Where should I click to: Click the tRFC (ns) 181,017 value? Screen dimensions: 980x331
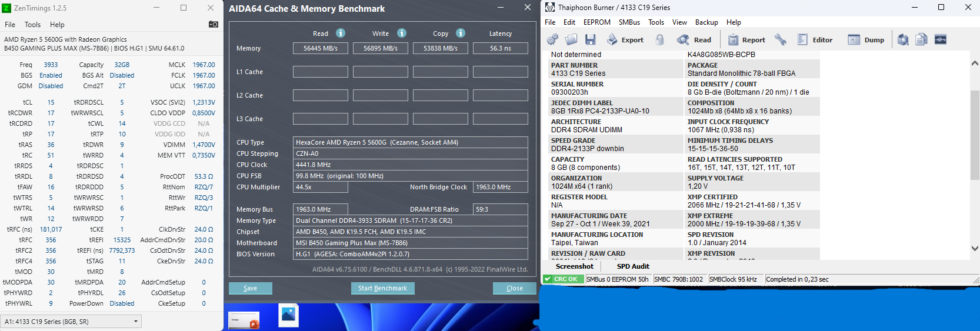tap(51, 229)
